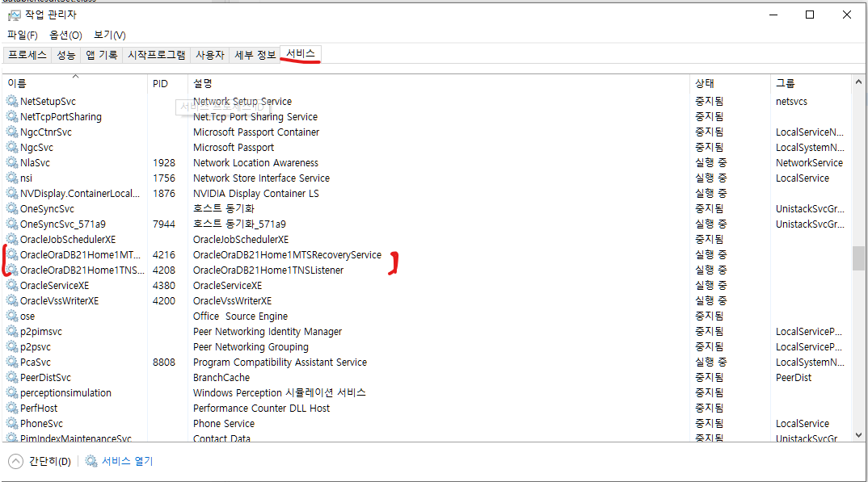Click the Program Compatibility Assistant Service description

pyautogui.click(x=280, y=362)
